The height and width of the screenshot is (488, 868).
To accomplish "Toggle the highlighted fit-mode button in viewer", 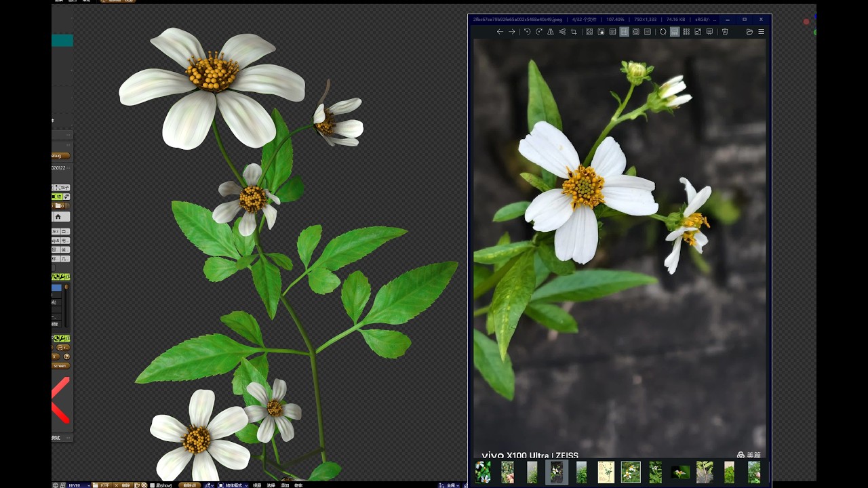I will click(x=624, y=32).
